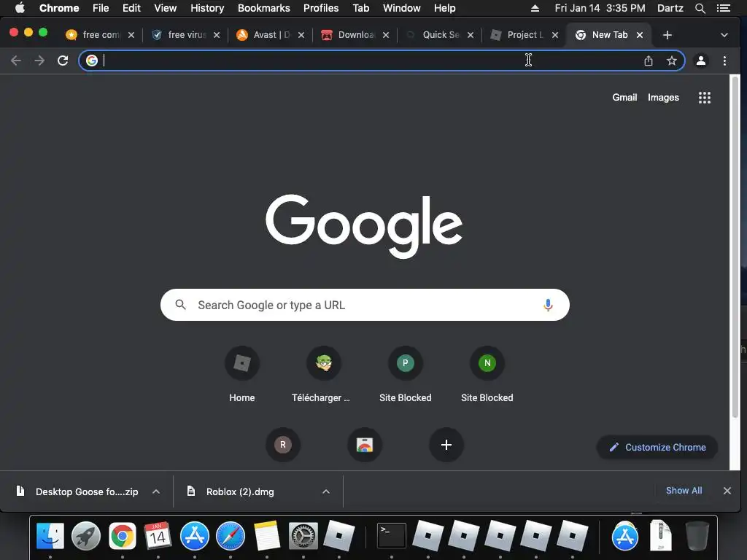Screen dimensions: 747x560
Task: Click the share icon in the address bar
Action: click(649, 61)
